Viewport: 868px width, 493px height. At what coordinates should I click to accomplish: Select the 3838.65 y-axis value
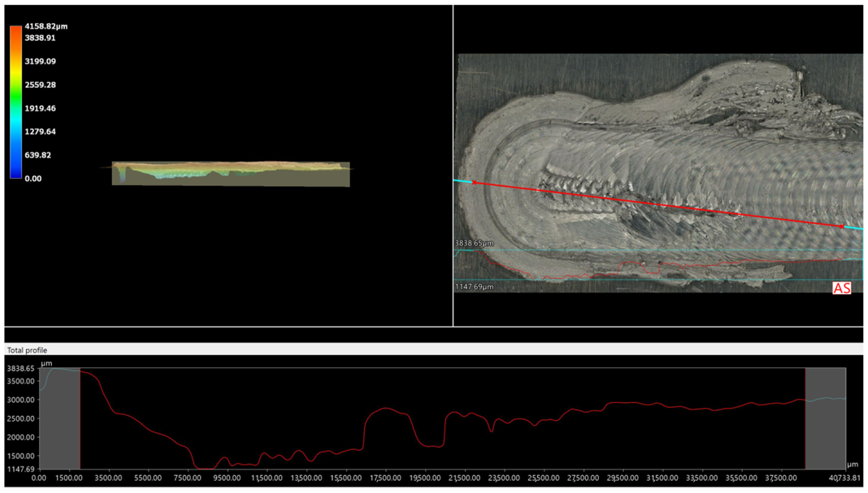click(21, 369)
